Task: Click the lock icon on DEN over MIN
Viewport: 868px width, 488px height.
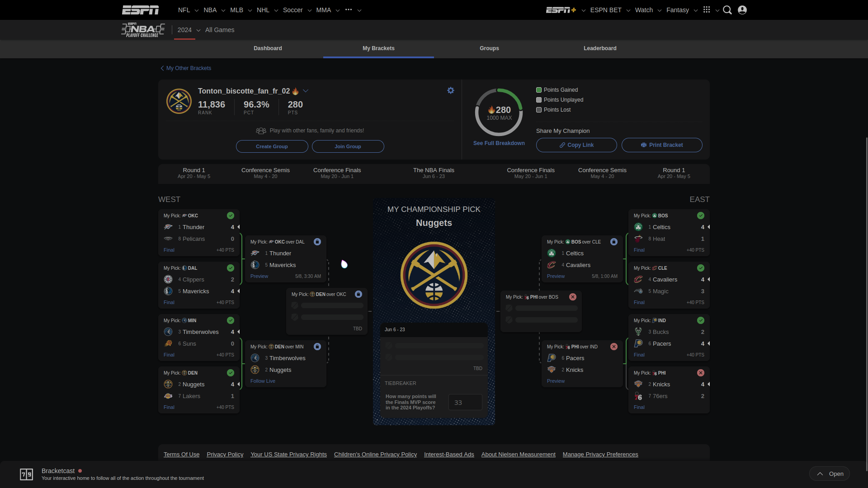Action: click(x=317, y=347)
